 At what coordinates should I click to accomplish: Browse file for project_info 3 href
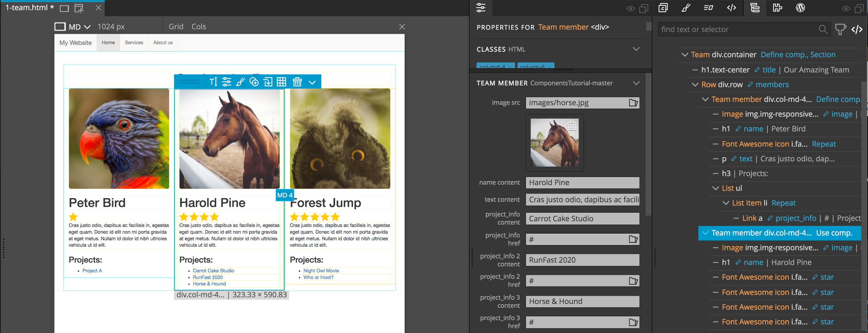pos(633,322)
